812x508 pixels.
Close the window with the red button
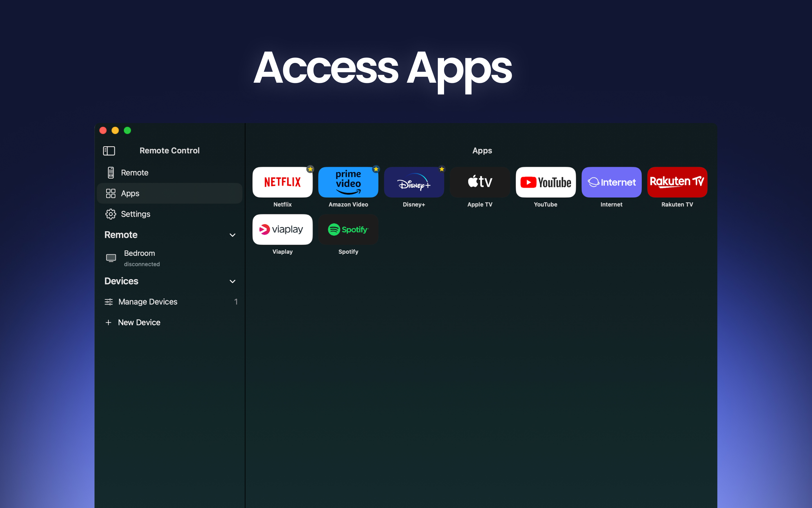(103, 130)
